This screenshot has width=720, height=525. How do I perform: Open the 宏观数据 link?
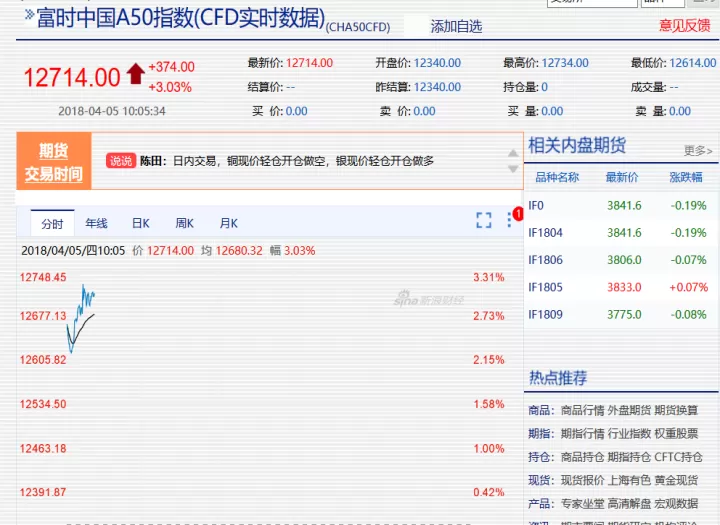(676, 504)
